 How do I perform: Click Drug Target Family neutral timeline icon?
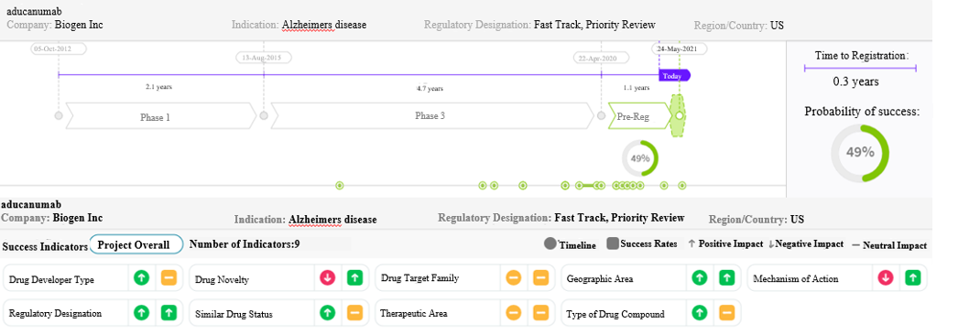(513, 278)
